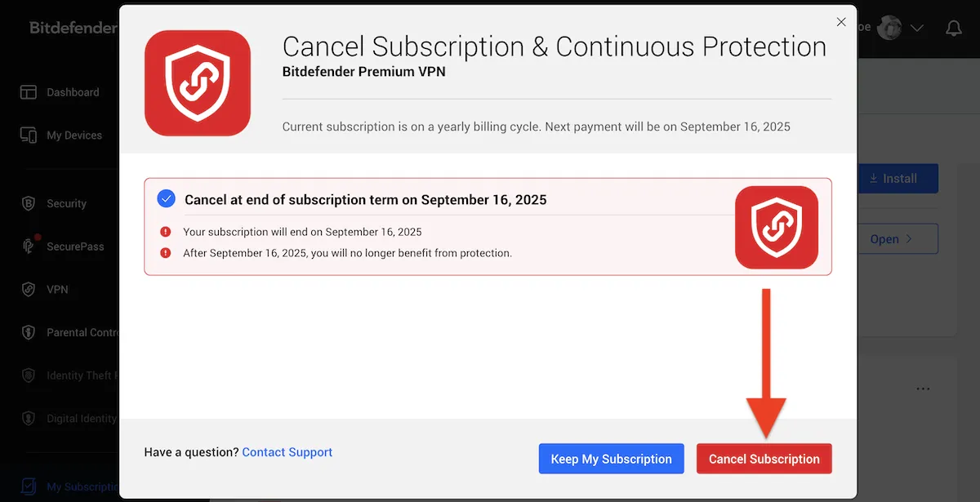The width and height of the screenshot is (980, 502).
Task: Click the Dashboard sidebar icon
Action: coord(29,92)
